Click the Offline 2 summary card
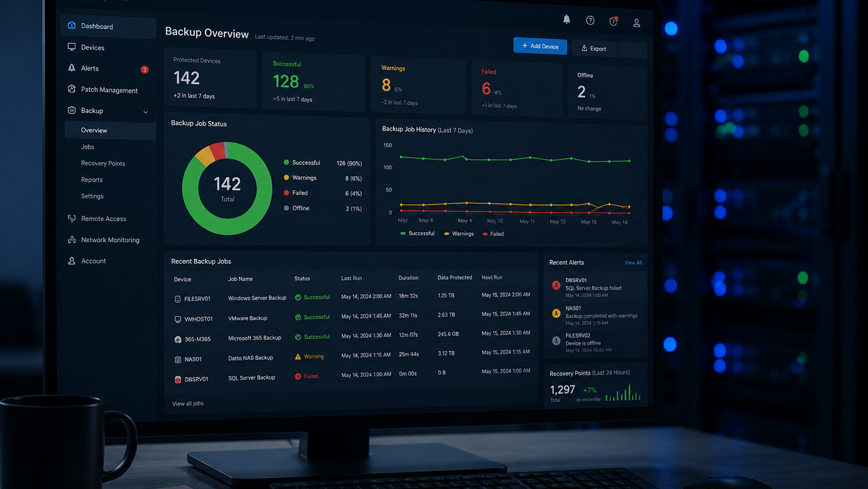Viewport: 868px width, 489px height. coord(607,92)
